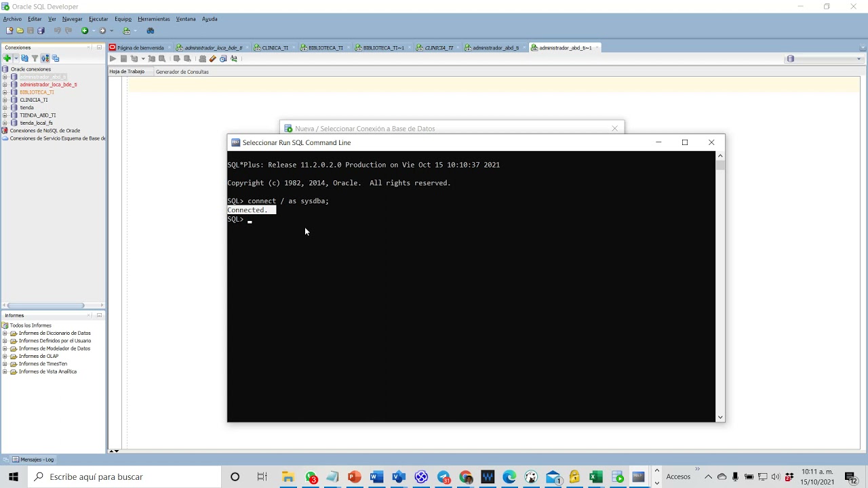Open PowerPoint from the taskbar

tap(354, 477)
